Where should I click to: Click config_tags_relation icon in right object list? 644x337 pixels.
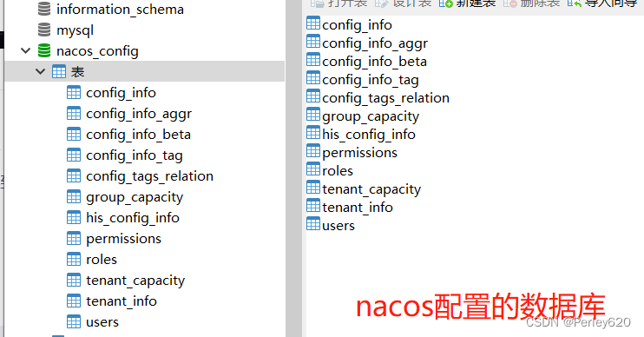coord(313,96)
